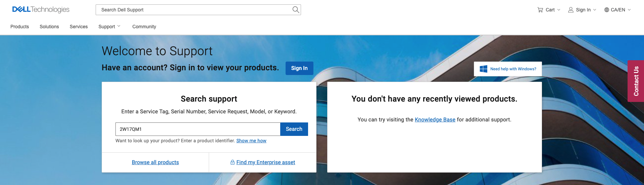Click You don't have any recently viewed products
Viewport: 644px width, 185px height.
(x=434, y=99)
